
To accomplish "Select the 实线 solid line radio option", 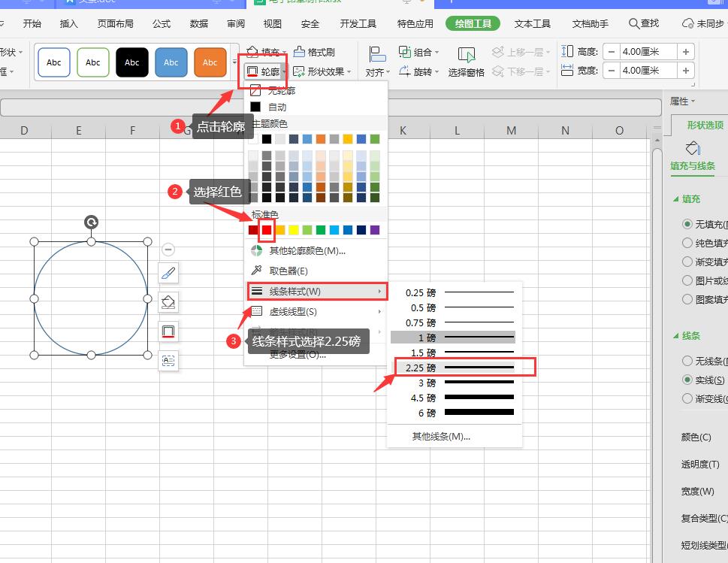I will point(687,380).
